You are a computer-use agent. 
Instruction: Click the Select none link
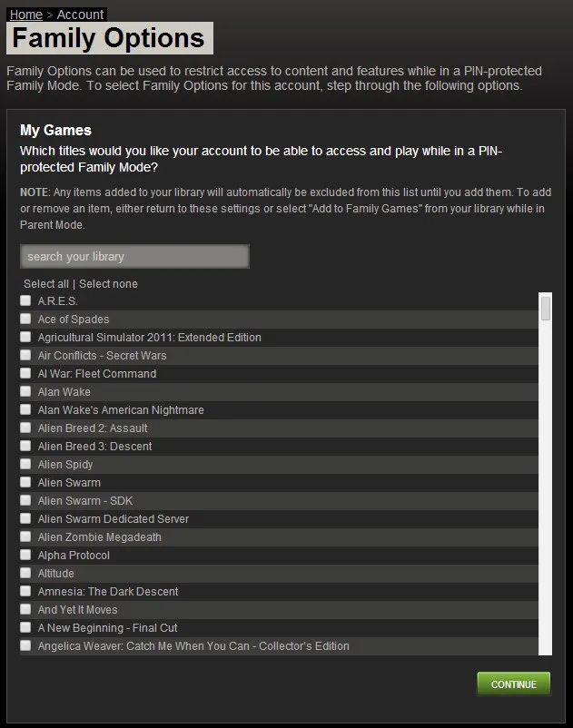(108, 284)
